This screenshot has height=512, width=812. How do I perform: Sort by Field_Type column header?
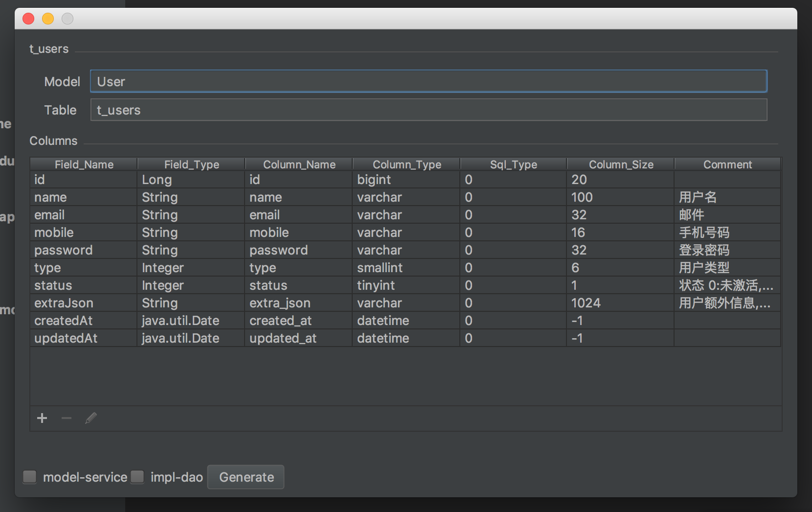point(191,164)
